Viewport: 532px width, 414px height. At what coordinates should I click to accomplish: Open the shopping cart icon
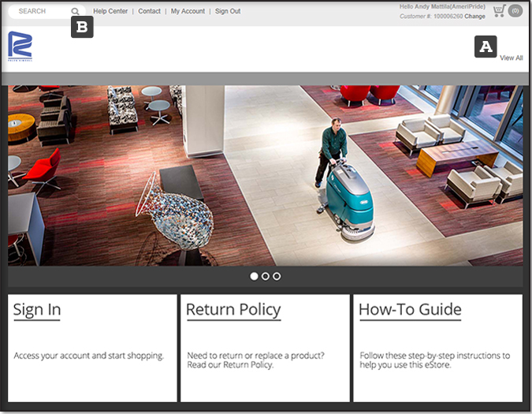pos(499,11)
